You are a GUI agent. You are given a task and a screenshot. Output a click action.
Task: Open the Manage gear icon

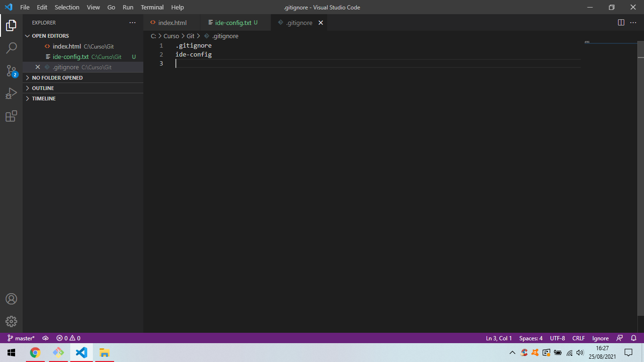point(11,321)
